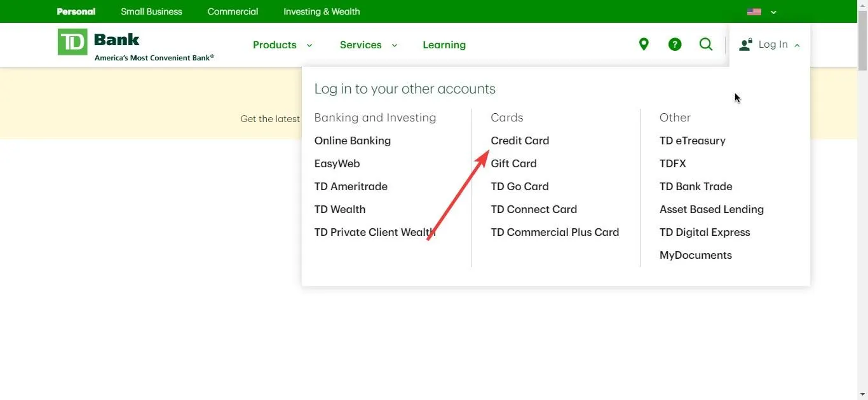Select TD Private Client Wealth link
This screenshot has width=868, height=400.
(x=375, y=232)
